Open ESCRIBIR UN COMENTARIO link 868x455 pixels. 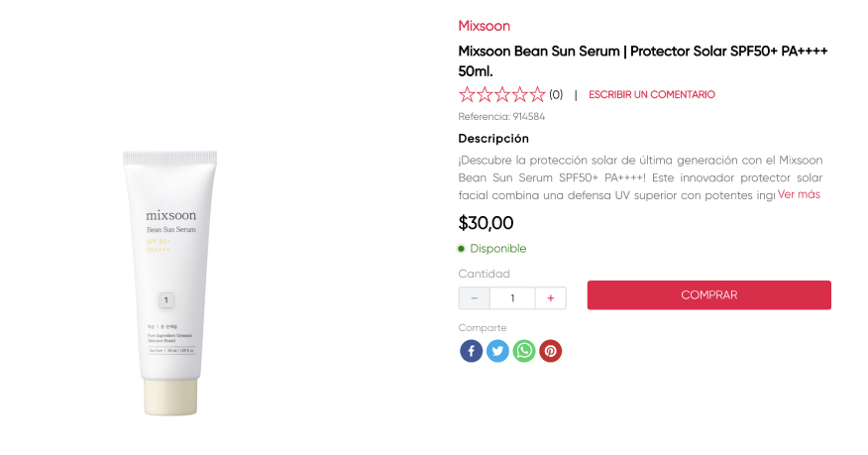pyautogui.click(x=652, y=95)
